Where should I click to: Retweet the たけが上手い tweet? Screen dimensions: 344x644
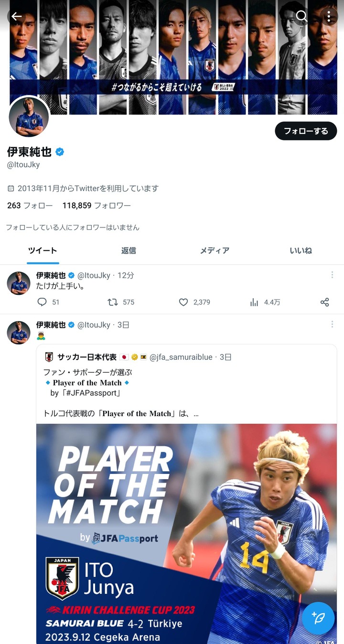tap(113, 302)
